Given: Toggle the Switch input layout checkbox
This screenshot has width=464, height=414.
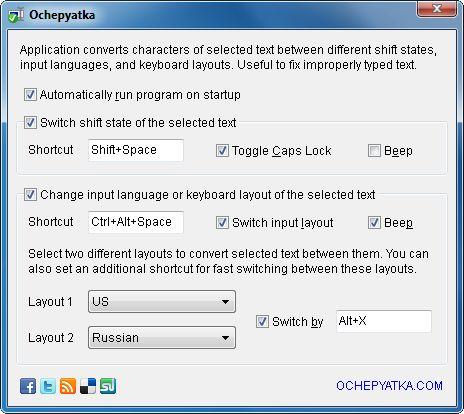Looking at the screenshot, I should pos(222,223).
